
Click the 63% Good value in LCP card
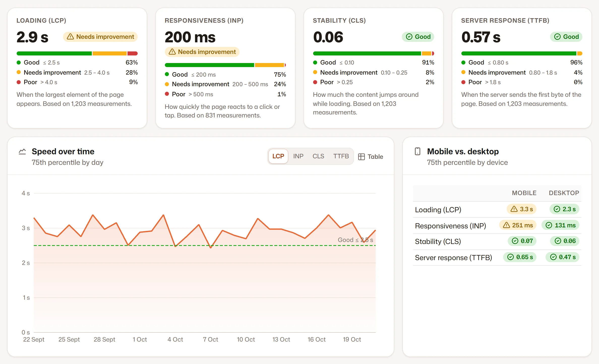coord(132,63)
